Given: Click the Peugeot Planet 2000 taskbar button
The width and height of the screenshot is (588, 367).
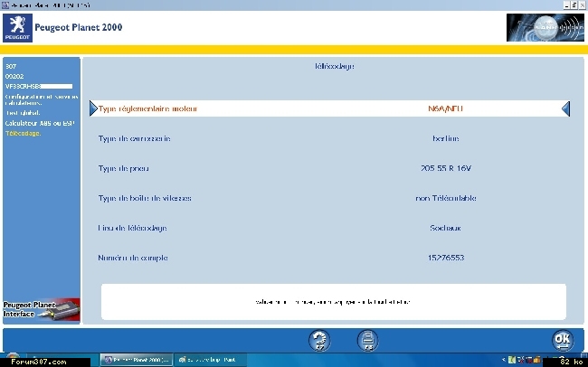Looking at the screenshot, I should pyautogui.click(x=137, y=360).
